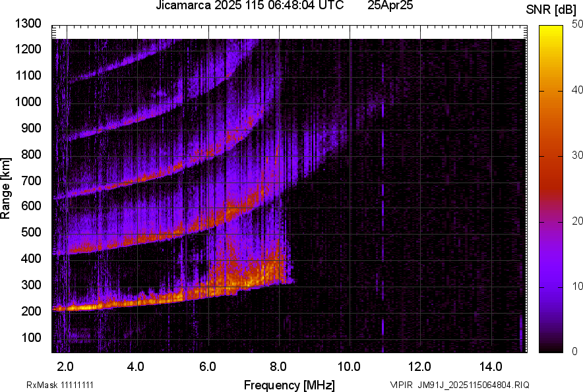
Task: Click the range tick label '200'
Action: tap(31, 311)
